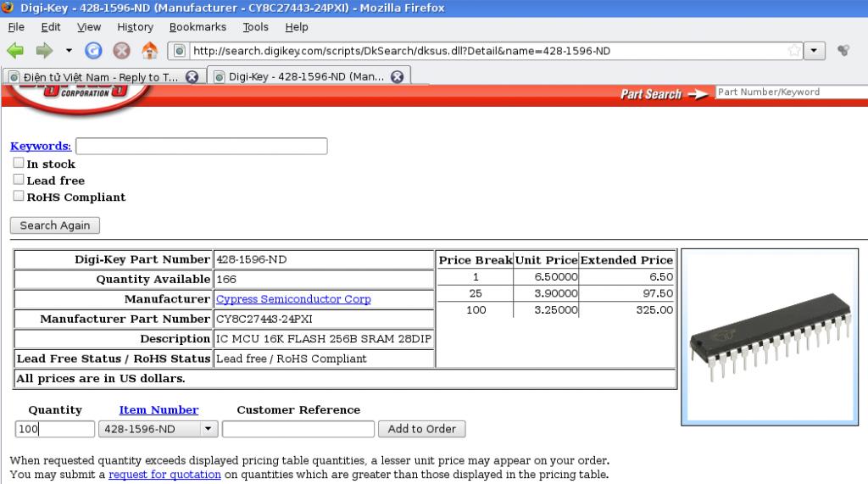Click the Customer Reference input field
This screenshot has height=484, width=868.
click(298, 429)
